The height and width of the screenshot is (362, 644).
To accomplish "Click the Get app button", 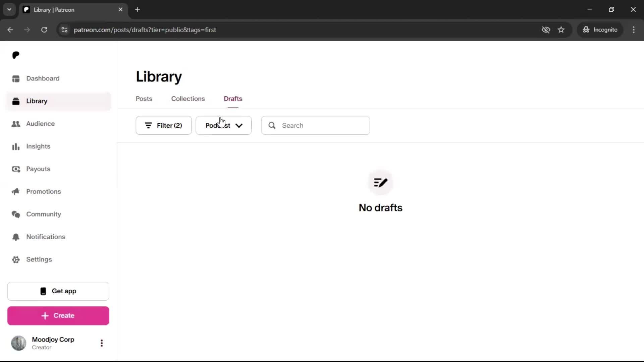I will tap(58, 291).
